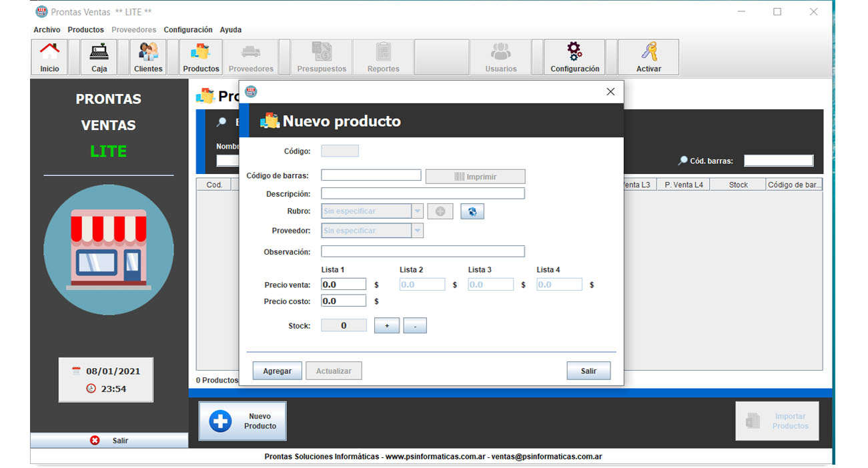
Task: Focus the Lista 2 price field
Action: pyautogui.click(x=422, y=284)
